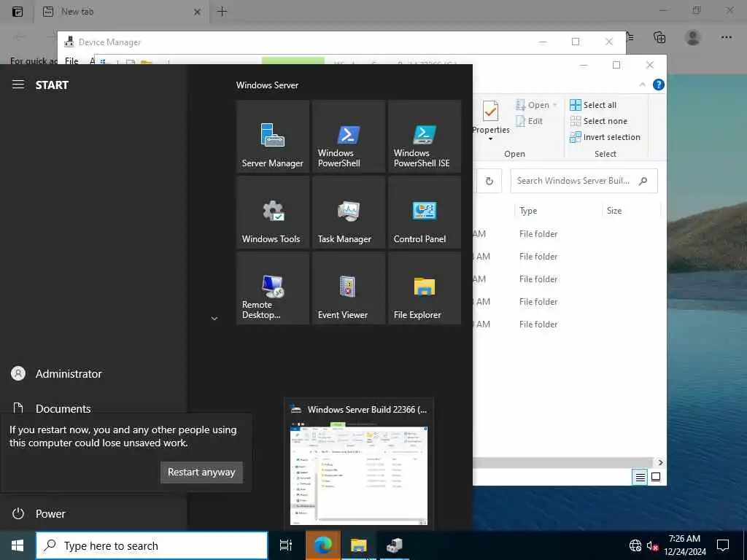Switch to large icons view toggle

(656, 477)
